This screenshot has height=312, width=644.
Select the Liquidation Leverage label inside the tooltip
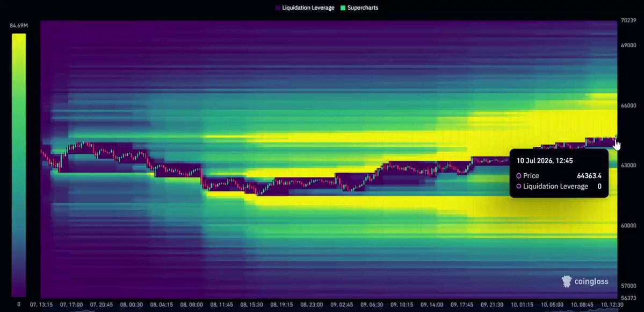tap(556, 187)
